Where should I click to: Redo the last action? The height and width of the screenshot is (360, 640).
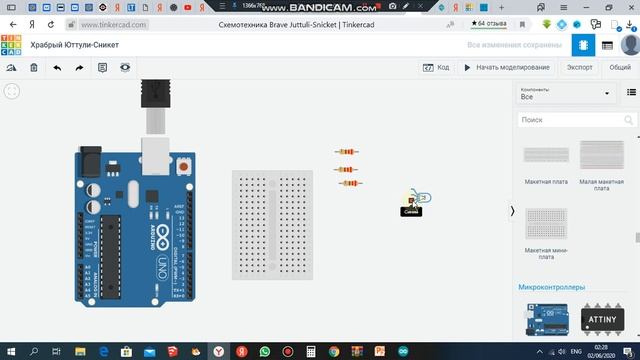point(79,68)
